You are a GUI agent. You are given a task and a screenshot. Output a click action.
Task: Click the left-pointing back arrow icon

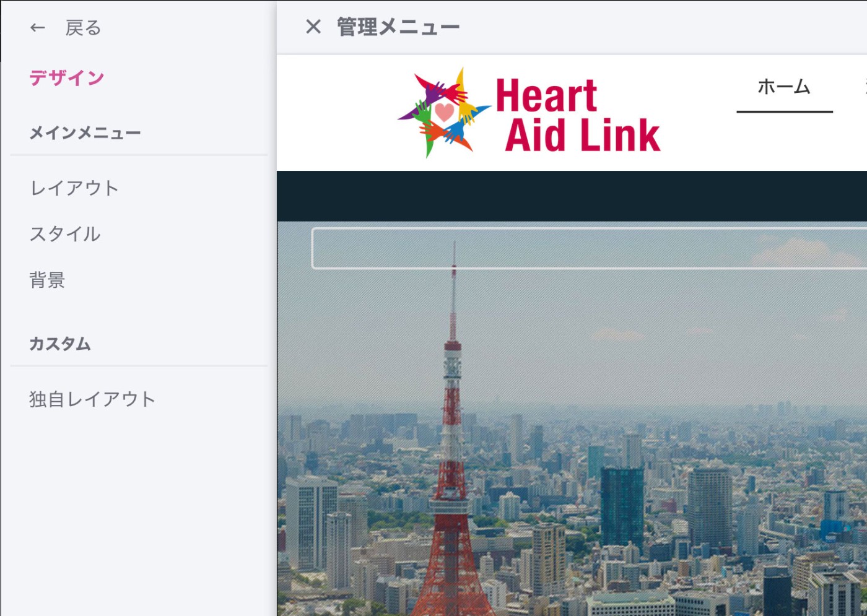[x=38, y=28]
